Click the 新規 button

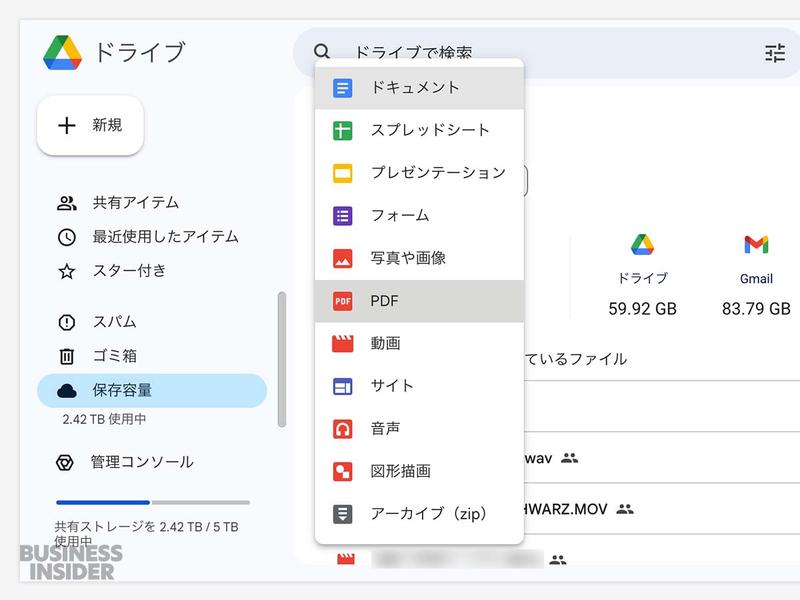pos(90,125)
